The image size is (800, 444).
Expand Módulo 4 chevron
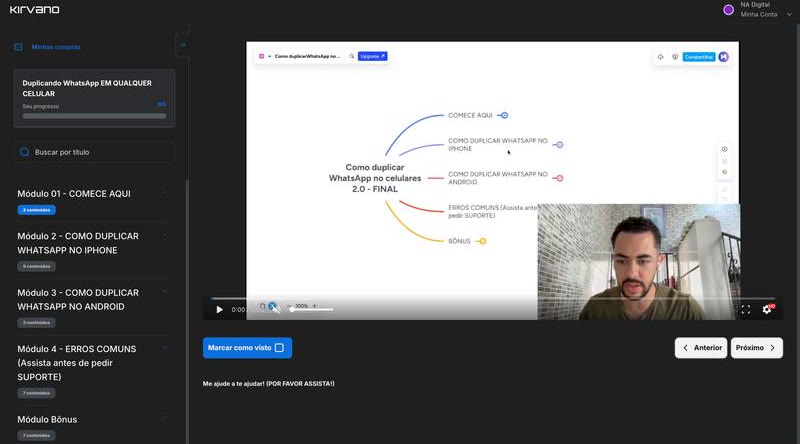click(164, 348)
